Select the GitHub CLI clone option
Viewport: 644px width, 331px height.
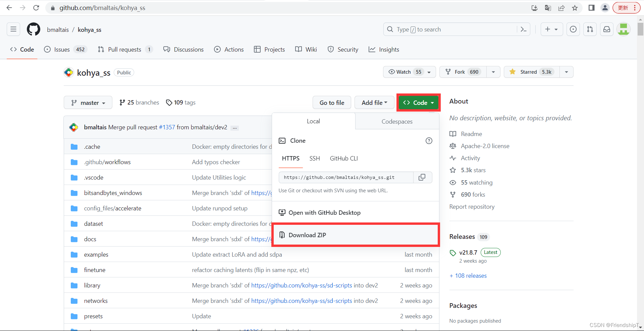[x=344, y=158]
